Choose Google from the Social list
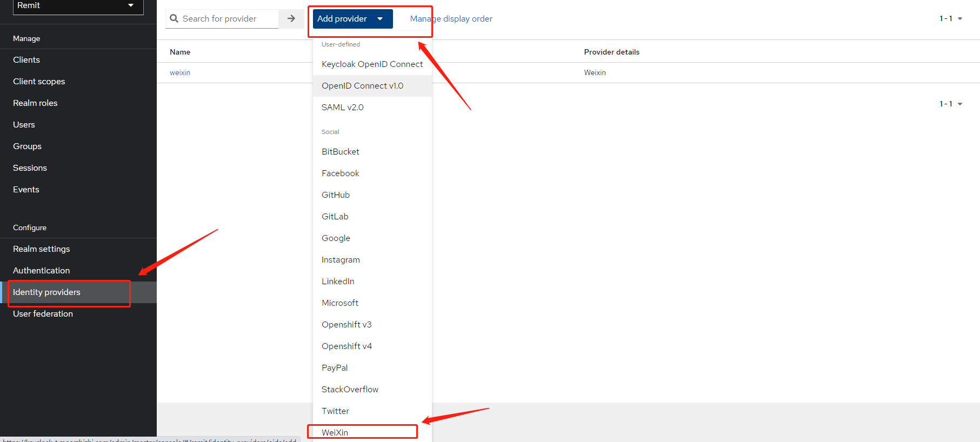Screen dimensions: 980x442 pyautogui.click(x=336, y=238)
